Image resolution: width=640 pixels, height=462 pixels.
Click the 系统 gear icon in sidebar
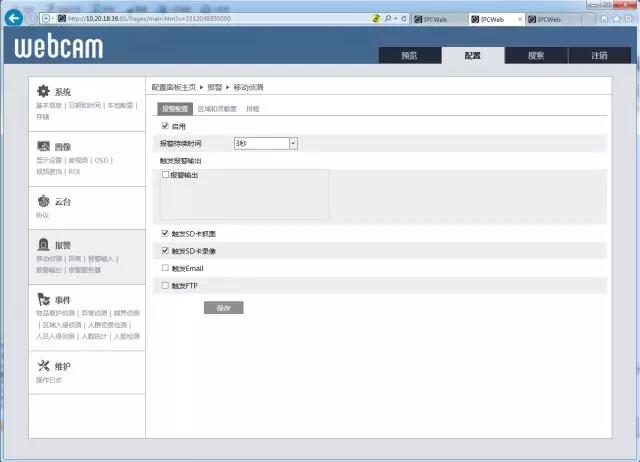point(43,91)
